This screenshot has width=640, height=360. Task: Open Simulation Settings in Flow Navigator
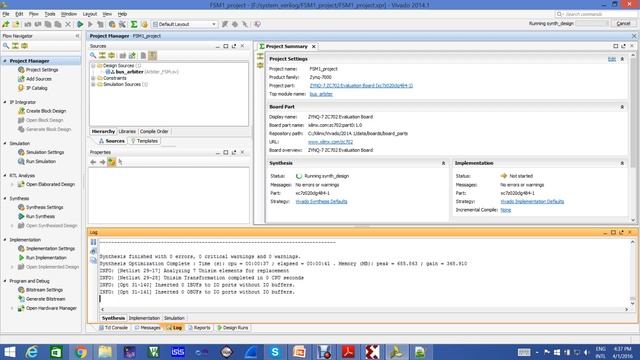point(41,152)
